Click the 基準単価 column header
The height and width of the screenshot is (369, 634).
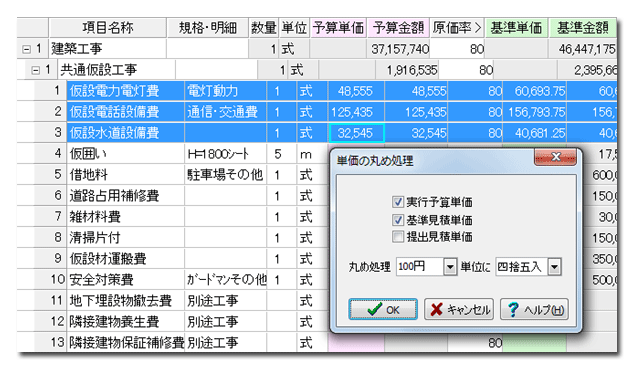[516, 27]
